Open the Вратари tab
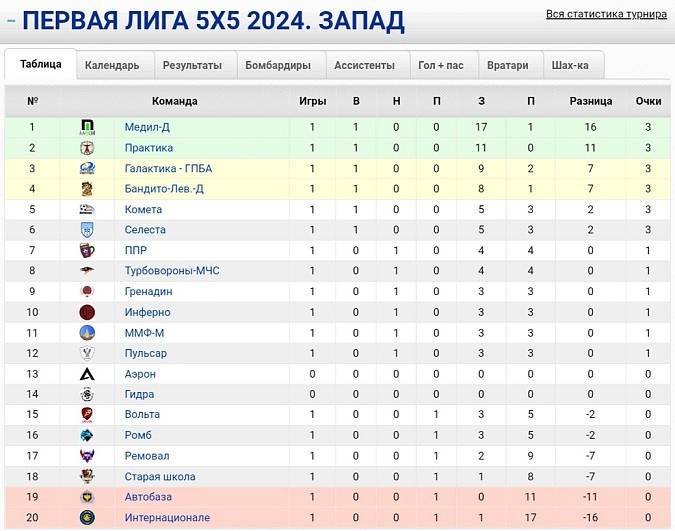The height and width of the screenshot is (531, 675). pyautogui.click(x=507, y=66)
